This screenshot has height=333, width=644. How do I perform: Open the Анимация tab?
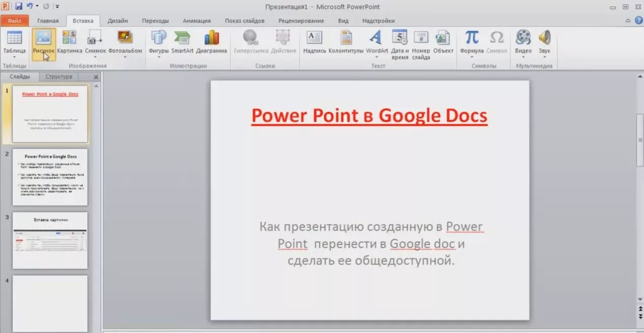[197, 21]
